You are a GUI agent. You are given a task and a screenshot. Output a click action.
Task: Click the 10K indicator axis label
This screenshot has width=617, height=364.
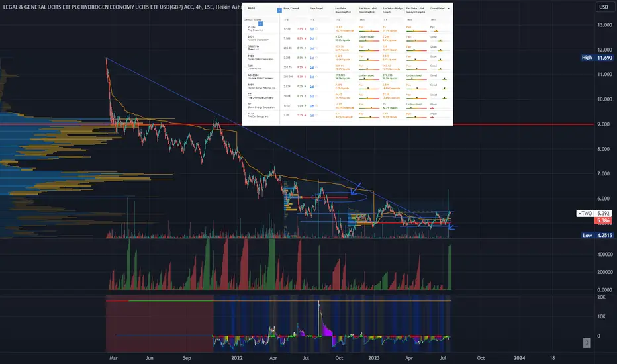point(601,317)
